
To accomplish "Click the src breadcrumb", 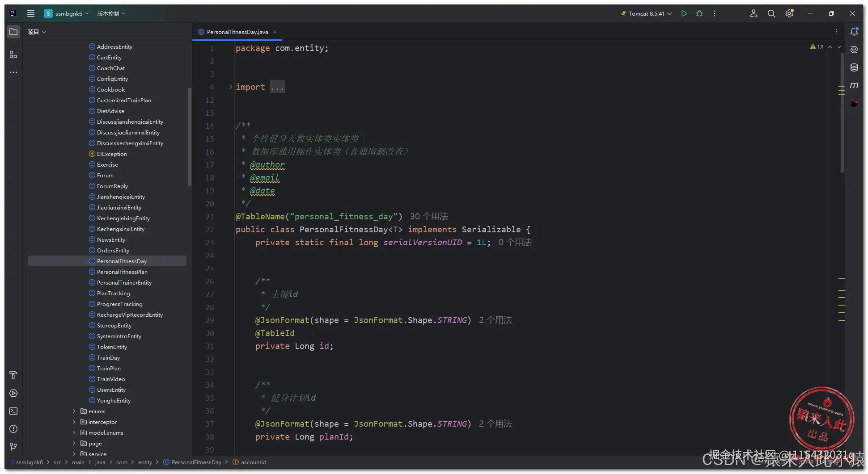I will coord(57,462).
